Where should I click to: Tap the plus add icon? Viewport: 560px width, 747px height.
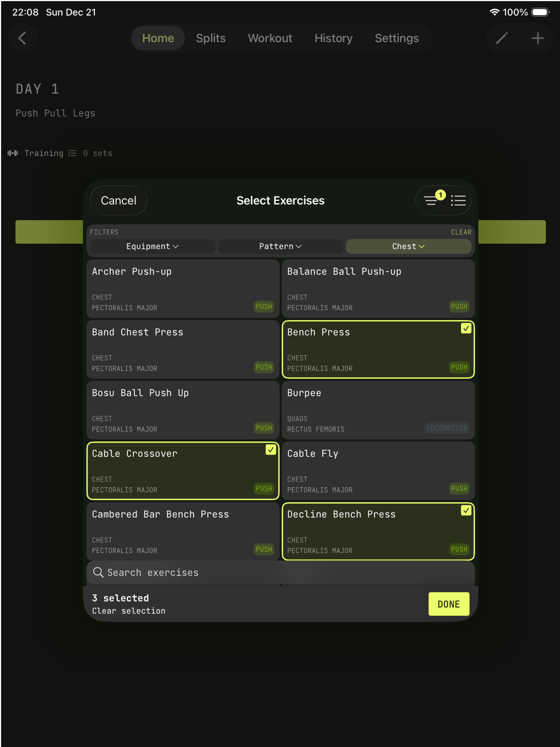pos(537,38)
